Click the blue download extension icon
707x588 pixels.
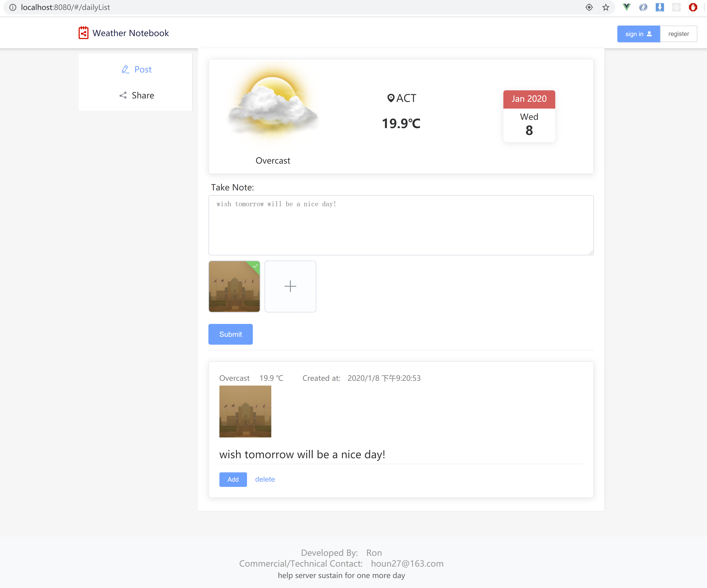click(659, 7)
